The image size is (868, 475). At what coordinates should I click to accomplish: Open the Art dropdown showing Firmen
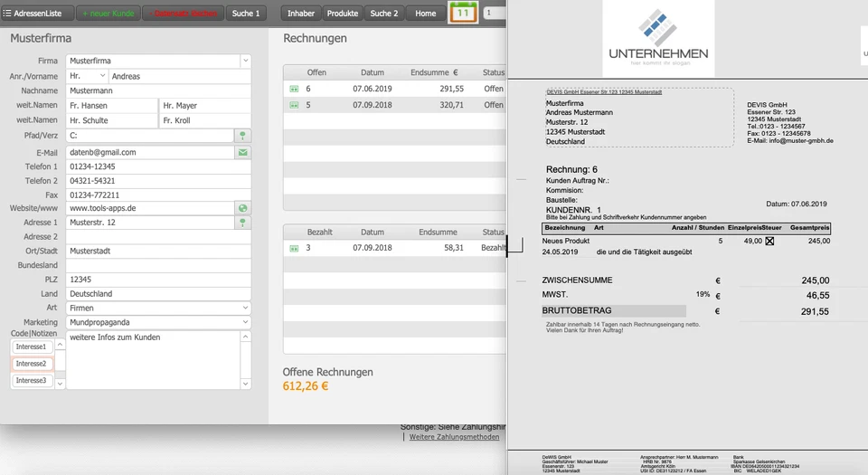pyautogui.click(x=245, y=309)
